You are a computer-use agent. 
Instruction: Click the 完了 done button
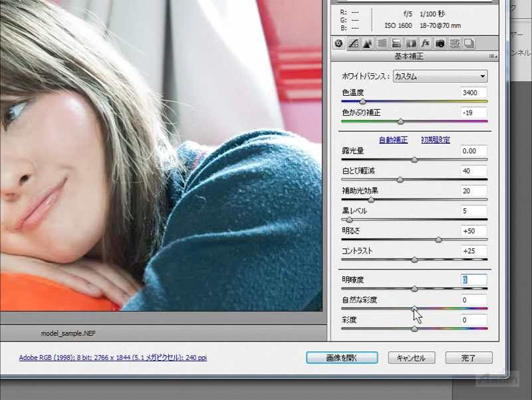tap(469, 357)
